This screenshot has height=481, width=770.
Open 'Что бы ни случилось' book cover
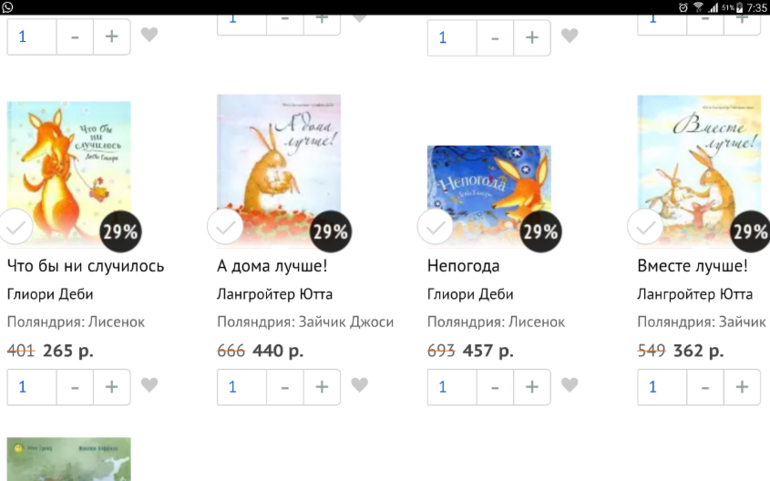click(x=69, y=172)
